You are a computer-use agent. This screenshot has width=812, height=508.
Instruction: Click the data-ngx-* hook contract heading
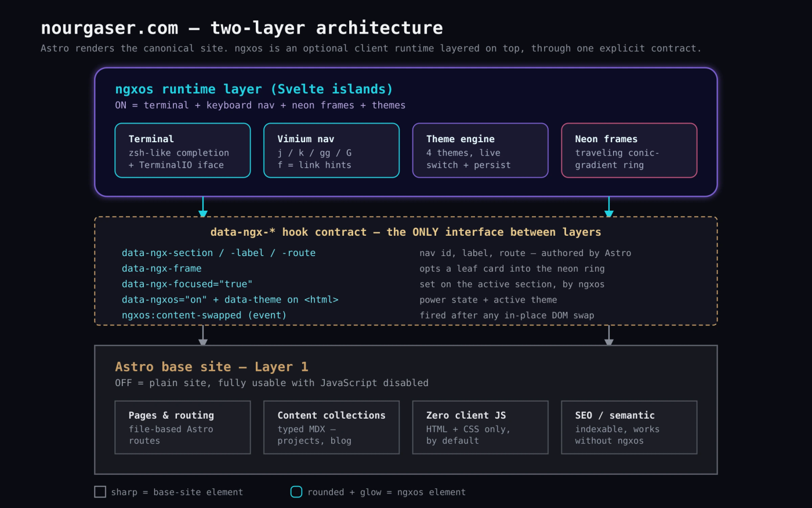pyautogui.click(x=406, y=232)
